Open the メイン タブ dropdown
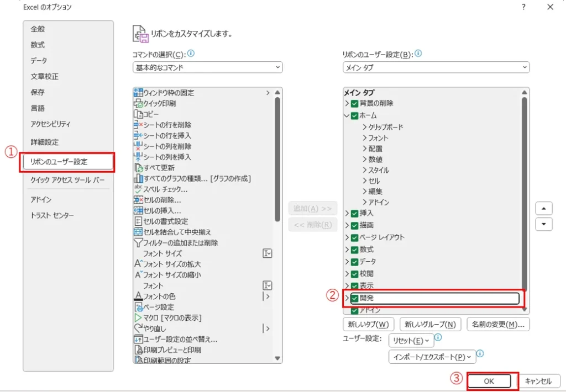The height and width of the screenshot is (392, 566). [x=436, y=67]
